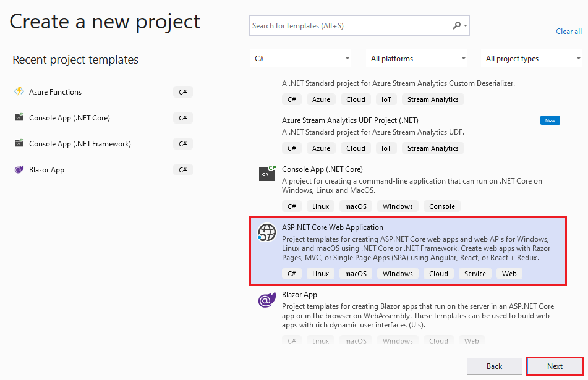Open the All project types dropdown
The height and width of the screenshot is (380, 588).
click(x=532, y=57)
